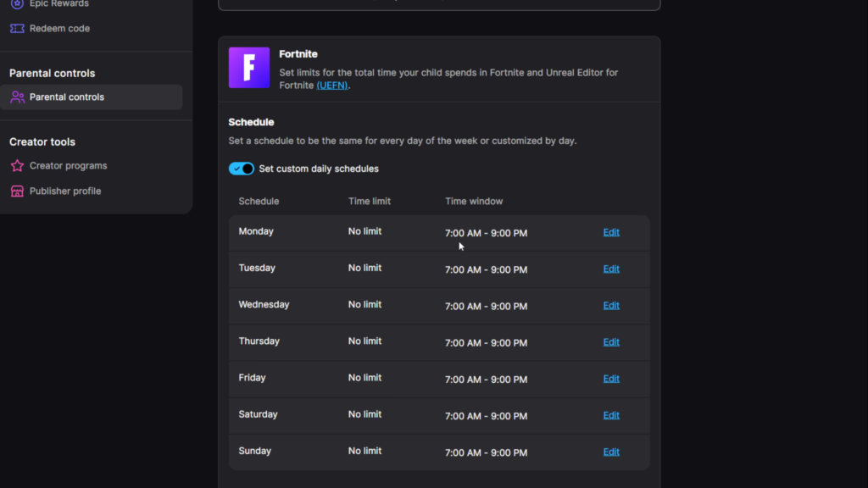The image size is (868, 488).
Task: Open Publisher profile menu item
Action: pyautogui.click(x=65, y=191)
